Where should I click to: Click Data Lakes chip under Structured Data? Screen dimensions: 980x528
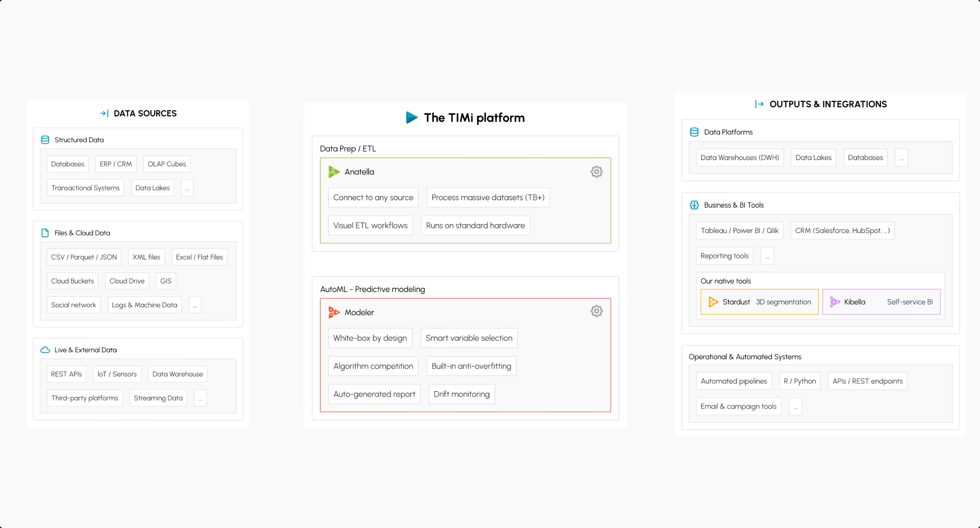tap(152, 188)
